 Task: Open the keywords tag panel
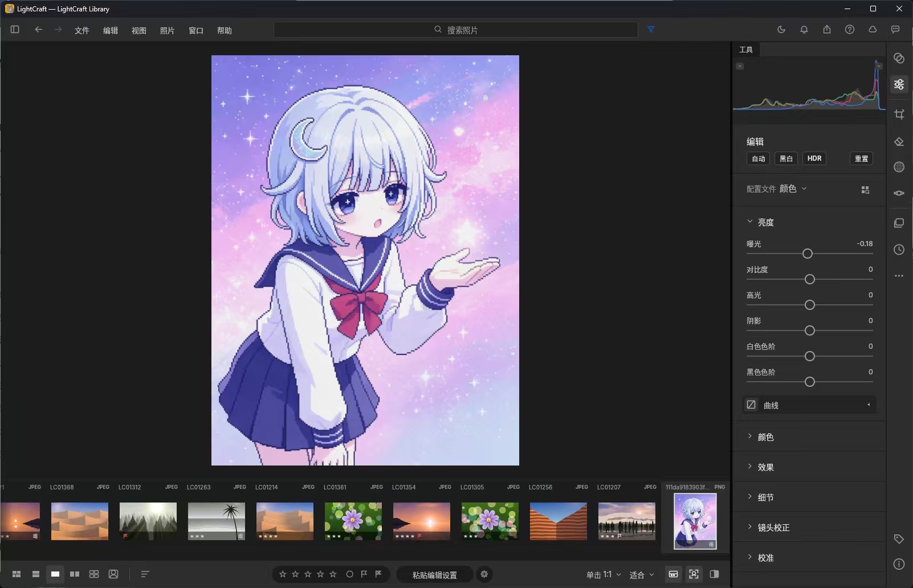tap(899, 539)
